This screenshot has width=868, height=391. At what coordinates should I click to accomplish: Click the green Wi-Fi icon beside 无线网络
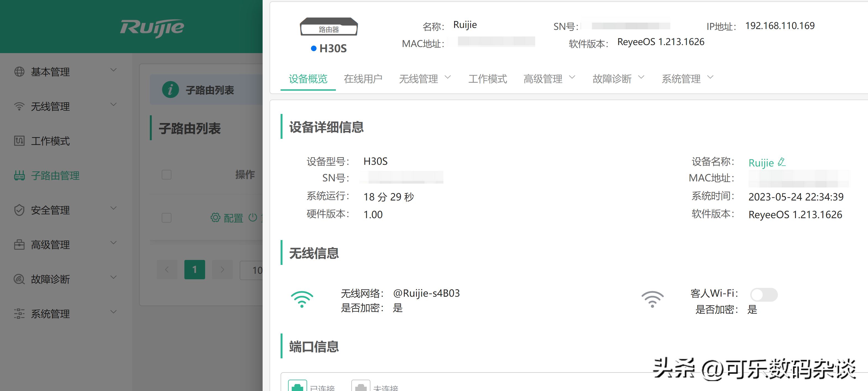(x=302, y=299)
